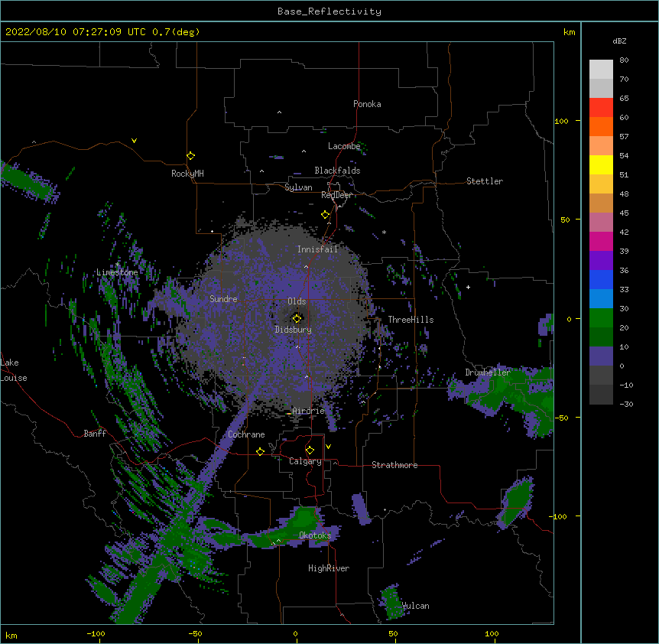Viewport: 659px width, 644px height.
Task: Click the white asterisk marker above Limestone
Action: [117, 265]
